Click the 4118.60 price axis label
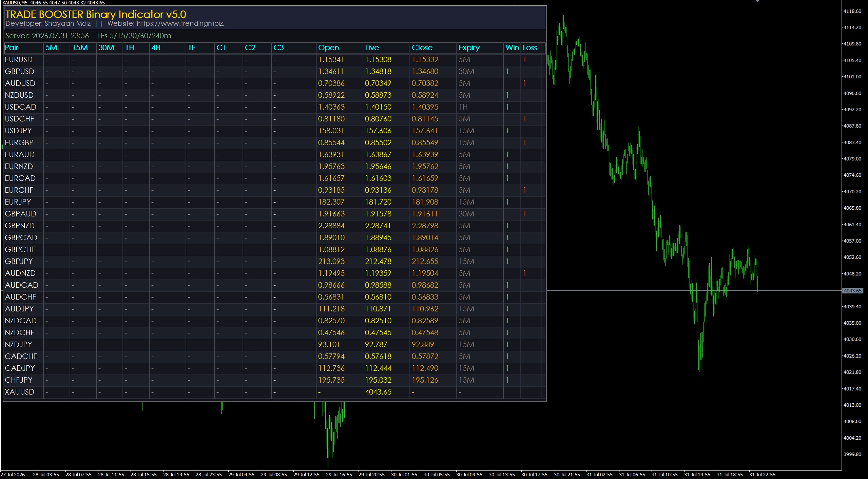This screenshot has width=868, height=479. [852, 11]
